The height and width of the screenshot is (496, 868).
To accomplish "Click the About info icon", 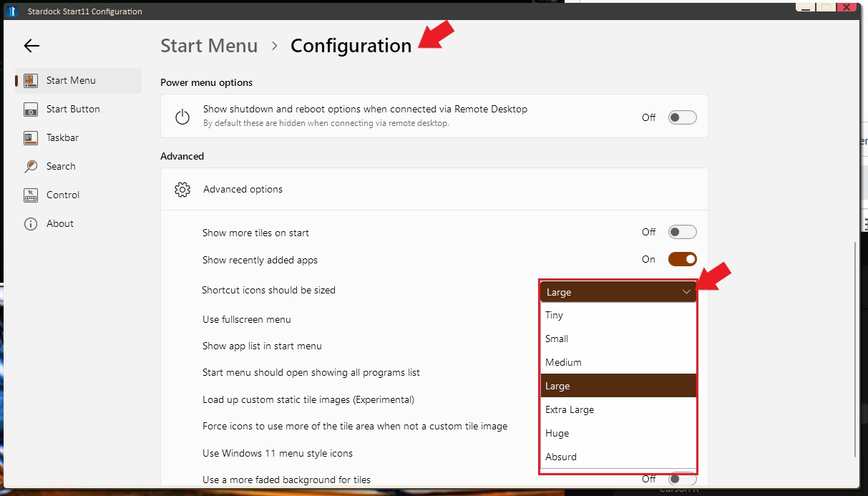I will (30, 224).
